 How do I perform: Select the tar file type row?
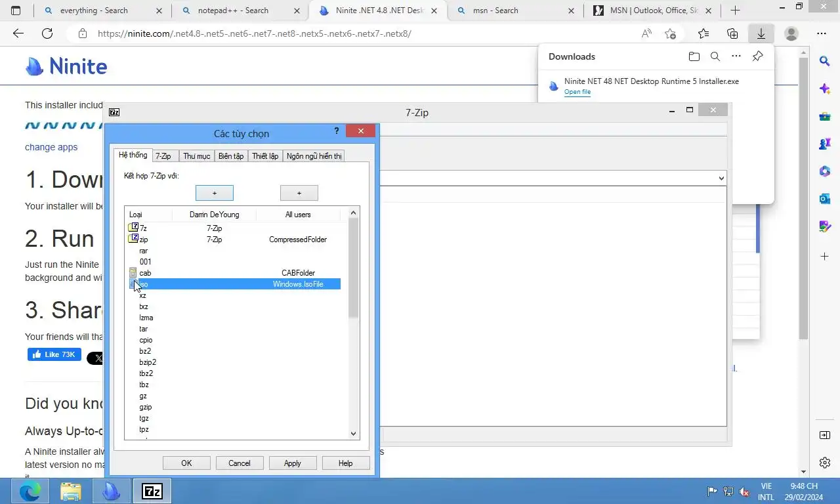(x=234, y=329)
